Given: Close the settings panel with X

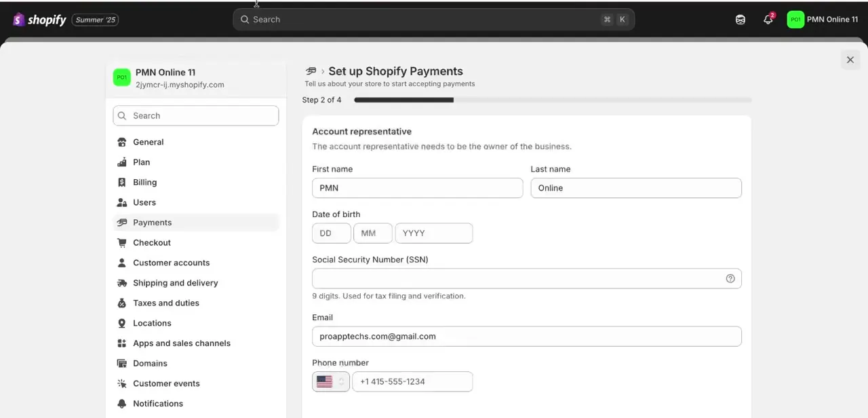Looking at the screenshot, I should point(850,60).
